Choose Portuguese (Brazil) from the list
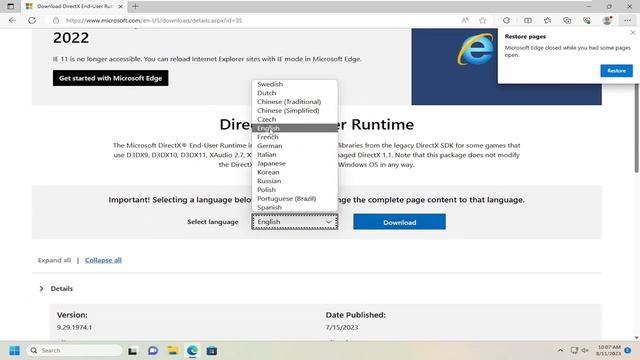 click(x=294, y=198)
